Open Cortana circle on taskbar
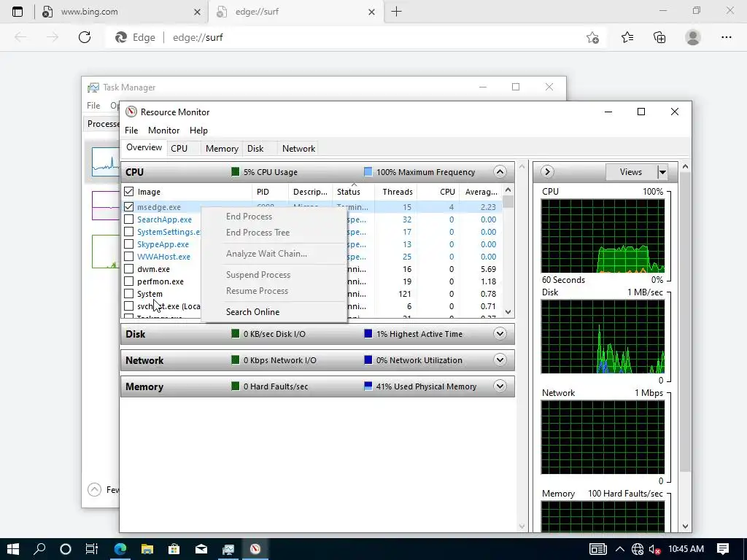Screen dimensions: 747x560 point(66,549)
